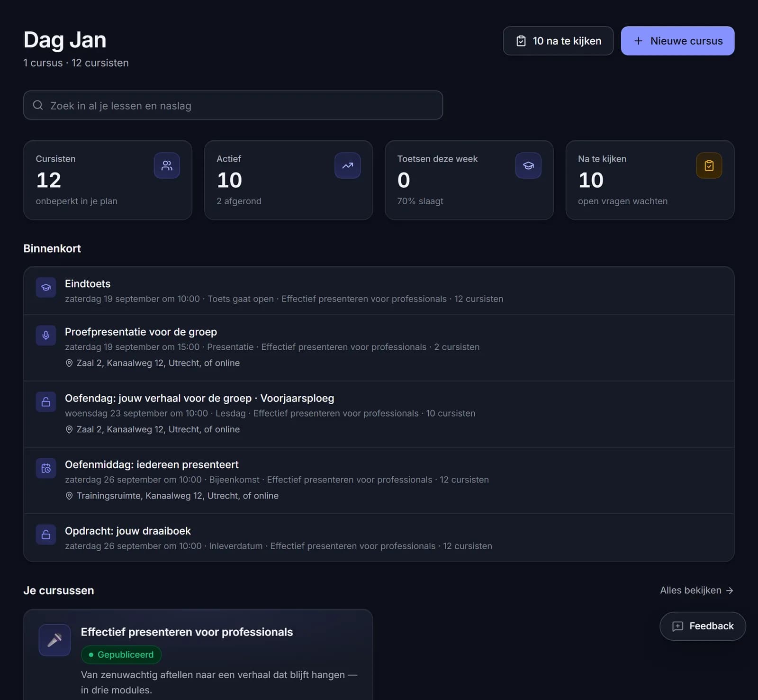Click the calendar icon beside Oefenmiddag
Image resolution: width=758 pixels, height=700 pixels.
tap(46, 468)
